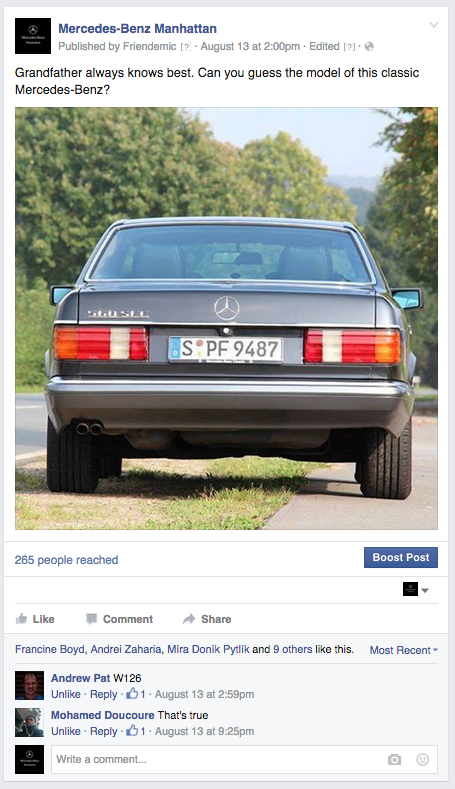Click the Mercedes-Benz Manhattan page avatar
The image size is (455, 789).
click(x=33, y=36)
